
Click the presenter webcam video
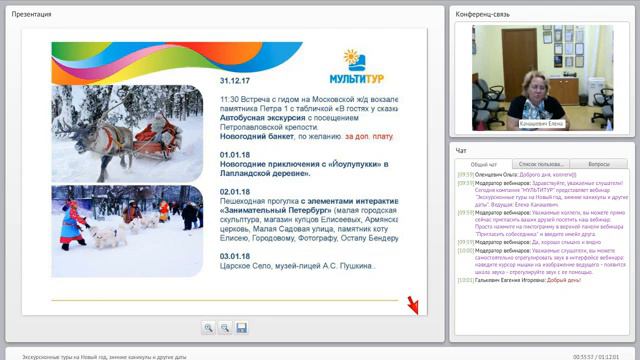[542, 78]
